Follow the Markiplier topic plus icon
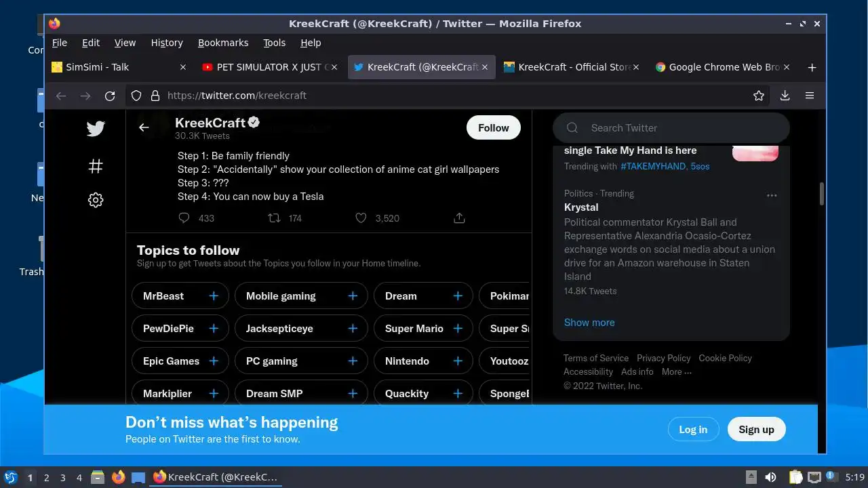The image size is (868, 488). [214, 393]
